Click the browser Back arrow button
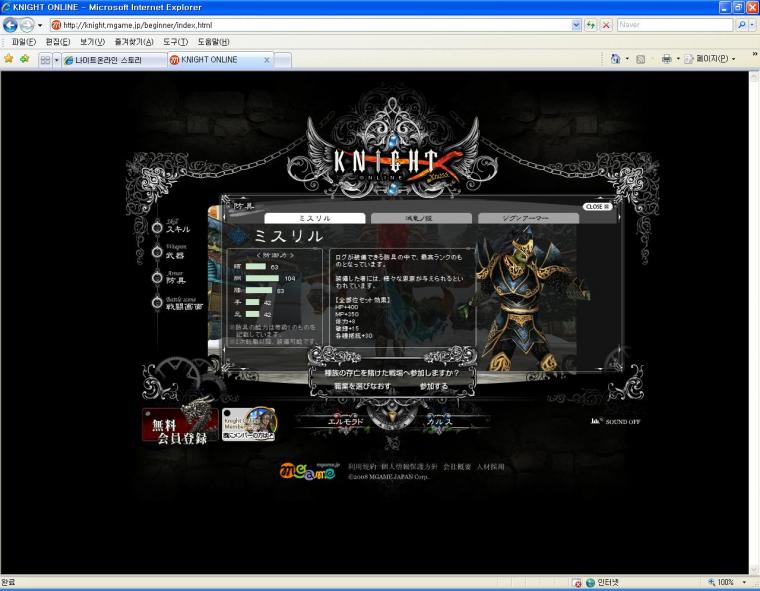The width and height of the screenshot is (760, 591). click(x=10, y=25)
